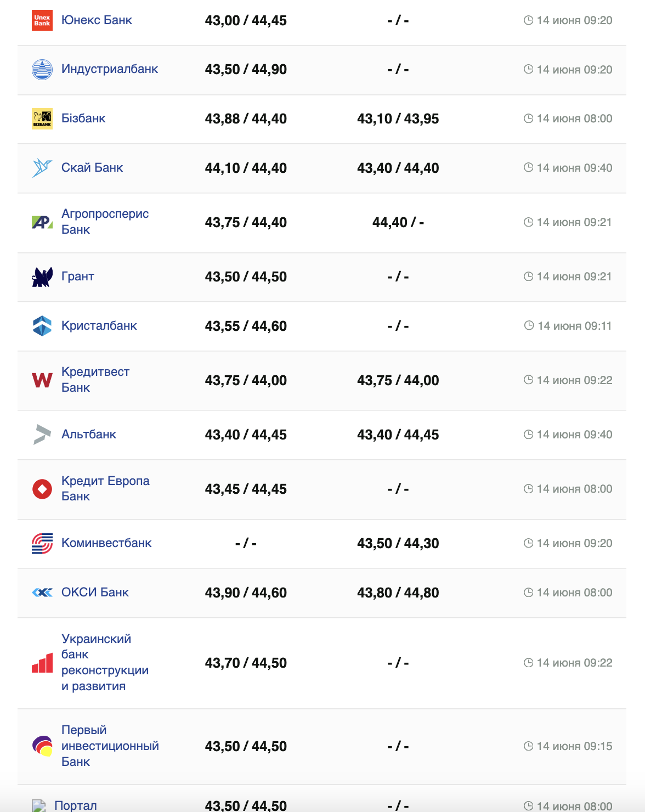645x812 pixels.
Task: Click the red Unex Bank logo icon
Action: pos(42,20)
